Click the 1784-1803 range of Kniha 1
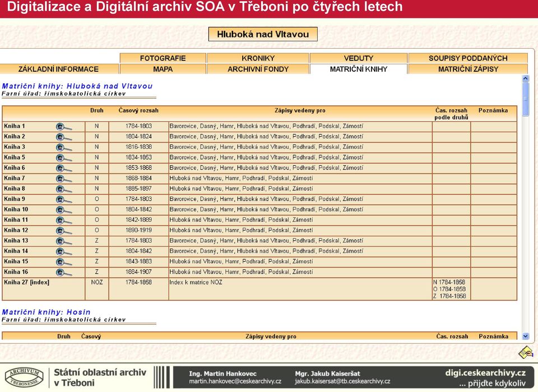 [x=138, y=126]
